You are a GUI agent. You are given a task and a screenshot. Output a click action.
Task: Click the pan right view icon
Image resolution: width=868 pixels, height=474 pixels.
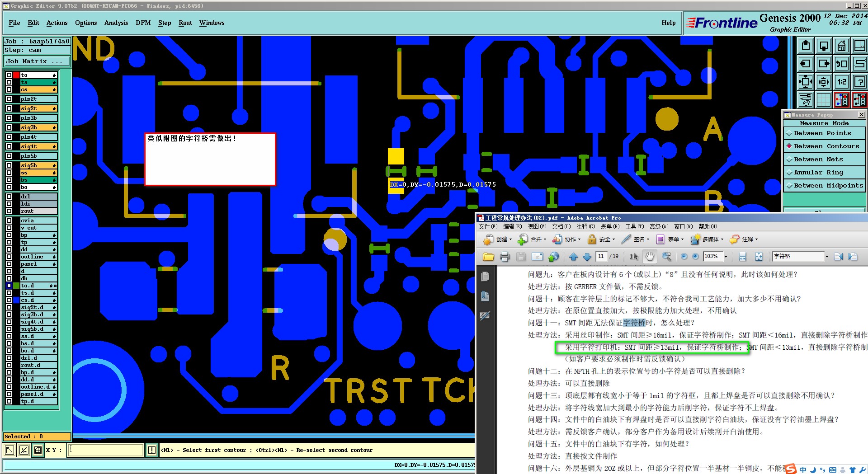(824, 64)
